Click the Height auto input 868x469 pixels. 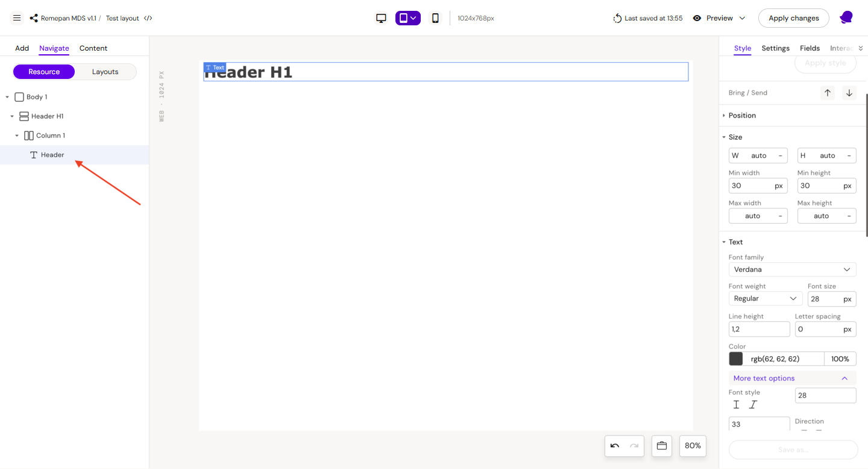tap(827, 156)
